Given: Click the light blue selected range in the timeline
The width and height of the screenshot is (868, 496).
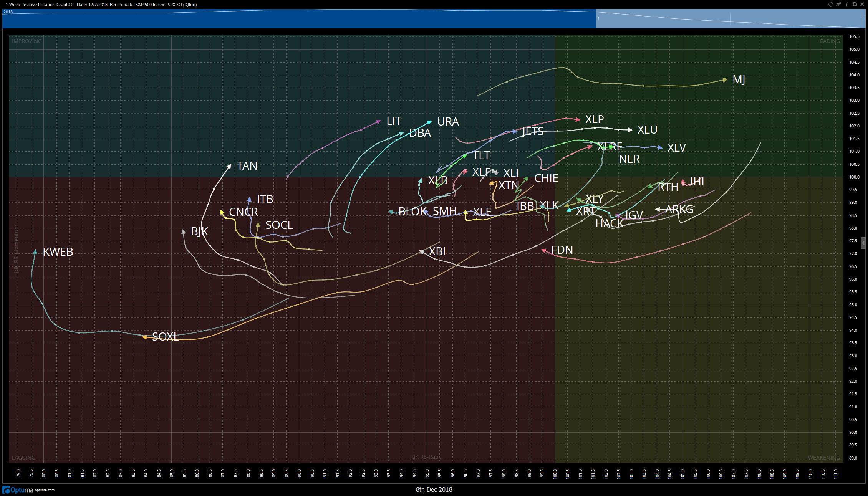Looking at the screenshot, I should point(731,18).
